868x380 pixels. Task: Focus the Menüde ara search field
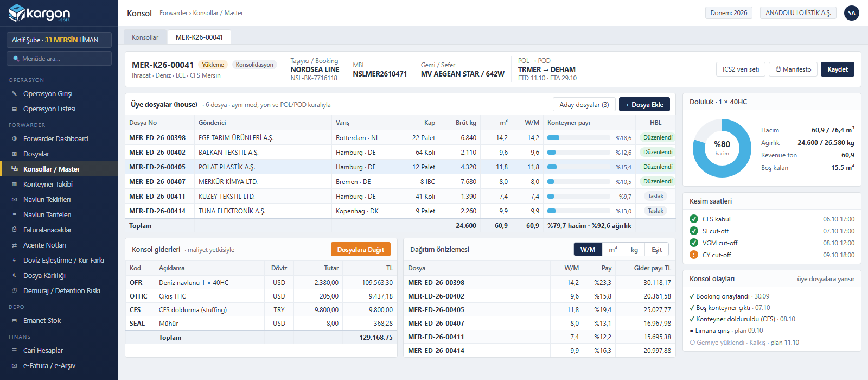tap(59, 59)
